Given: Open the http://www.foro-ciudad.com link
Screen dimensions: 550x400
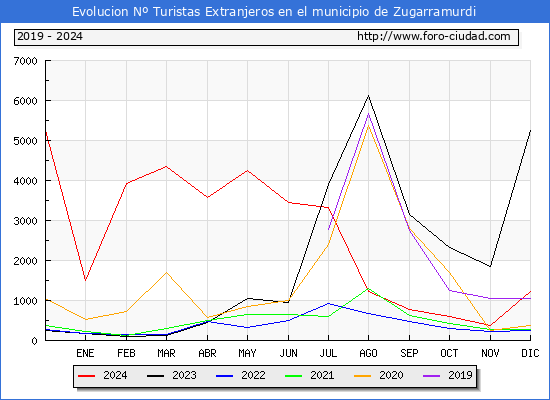Looking at the screenshot, I should (x=434, y=36).
